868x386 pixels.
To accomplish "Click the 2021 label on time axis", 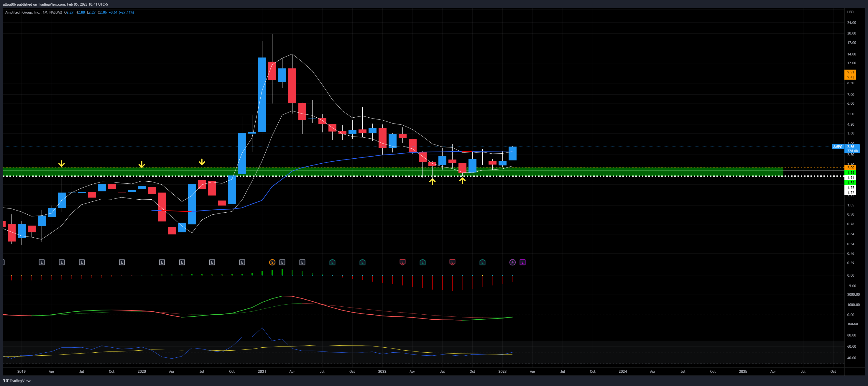I will click(x=262, y=371).
